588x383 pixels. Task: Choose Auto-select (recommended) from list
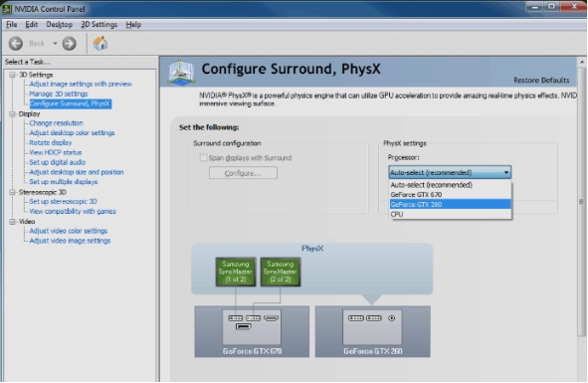coord(450,185)
